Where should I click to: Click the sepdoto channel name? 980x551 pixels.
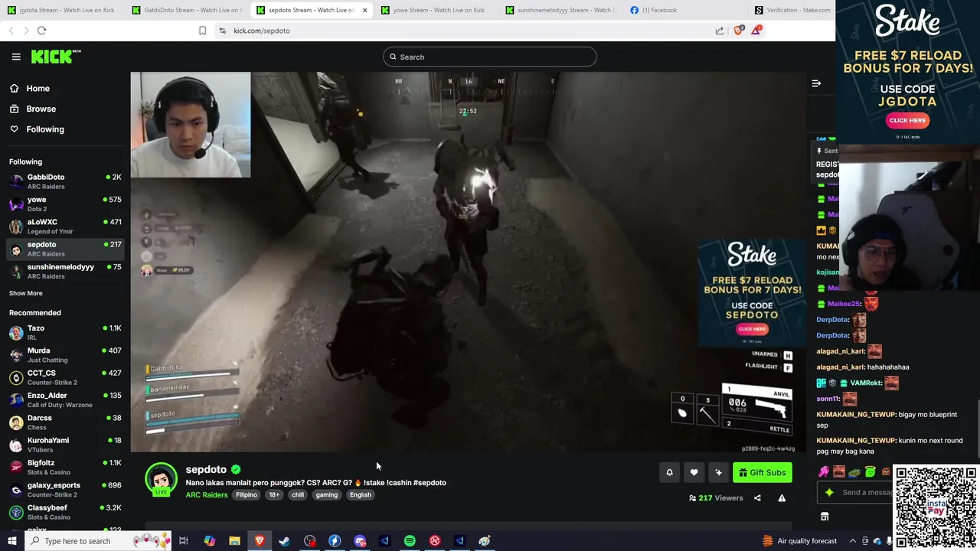(x=206, y=469)
